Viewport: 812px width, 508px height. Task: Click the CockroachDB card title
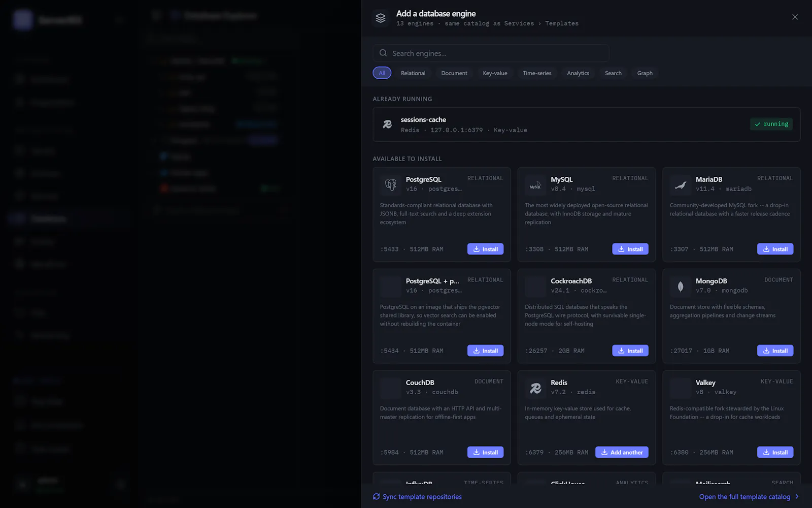(571, 281)
